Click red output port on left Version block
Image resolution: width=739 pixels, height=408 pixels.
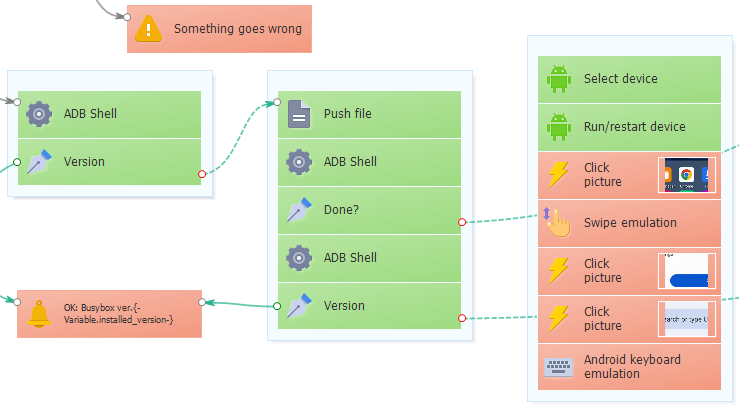pyautogui.click(x=202, y=174)
